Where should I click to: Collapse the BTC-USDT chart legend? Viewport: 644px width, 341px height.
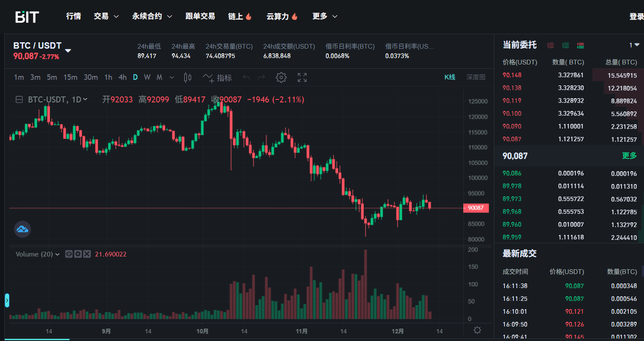pos(19,99)
